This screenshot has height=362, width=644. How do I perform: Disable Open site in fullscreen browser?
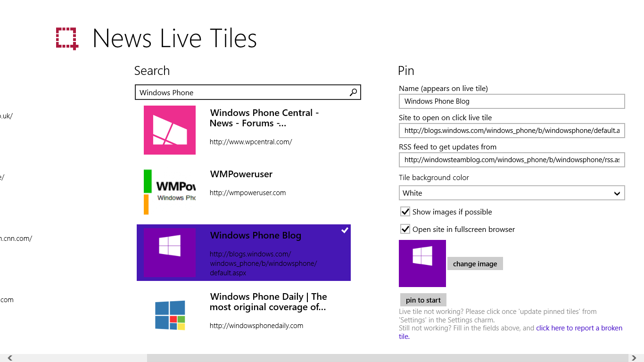405,229
